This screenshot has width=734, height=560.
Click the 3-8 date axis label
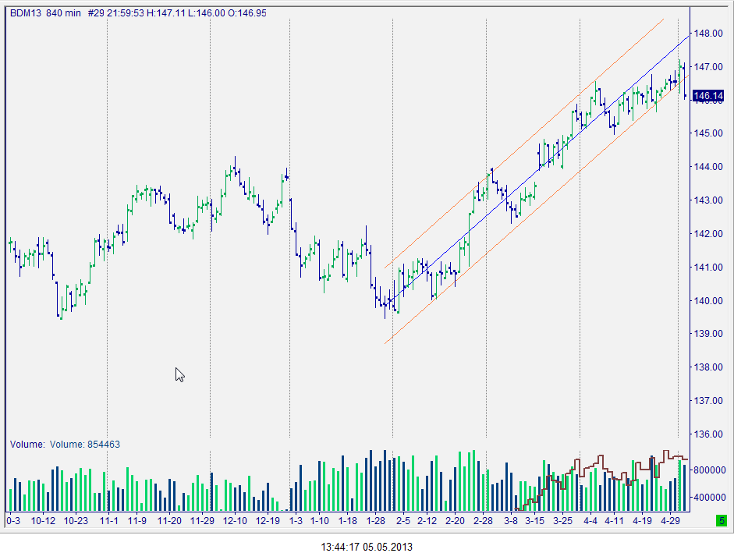tap(511, 521)
